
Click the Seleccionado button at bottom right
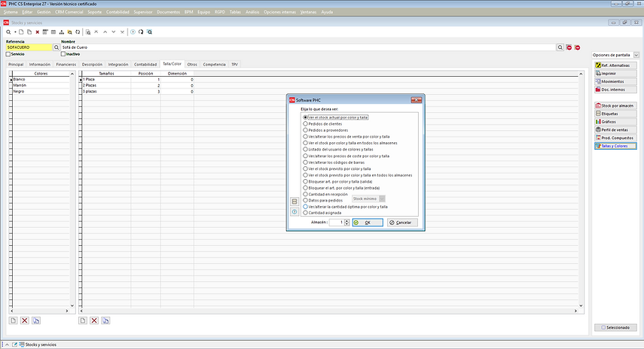click(615, 327)
